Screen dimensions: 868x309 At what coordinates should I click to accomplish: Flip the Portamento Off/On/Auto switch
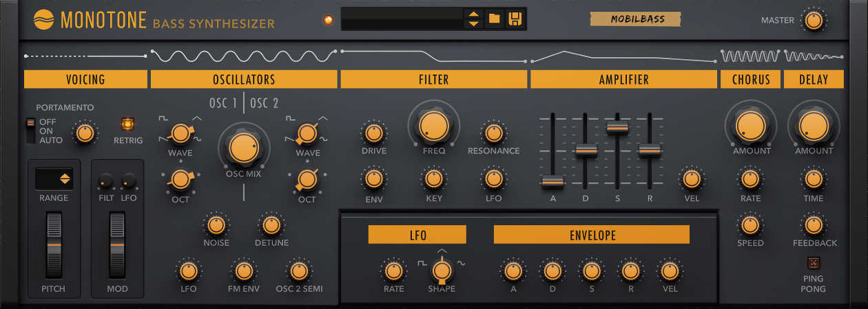click(x=30, y=130)
